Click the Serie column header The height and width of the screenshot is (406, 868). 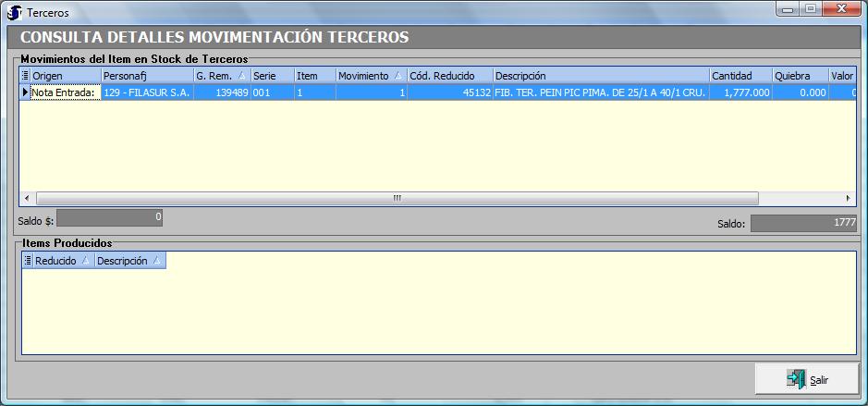[x=272, y=76]
